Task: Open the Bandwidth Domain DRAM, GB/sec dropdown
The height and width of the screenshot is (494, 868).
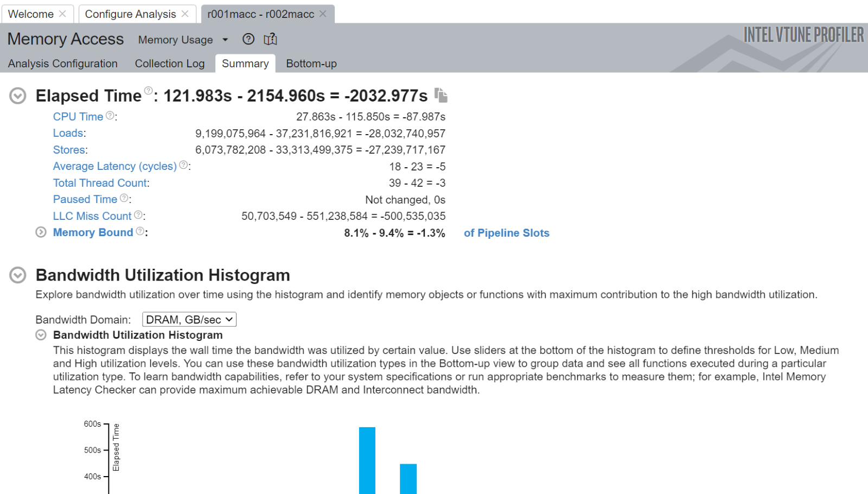Action: point(188,319)
